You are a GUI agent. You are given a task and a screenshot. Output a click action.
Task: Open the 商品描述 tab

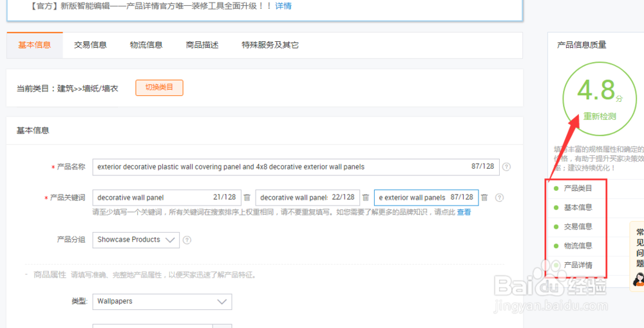(202, 45)
